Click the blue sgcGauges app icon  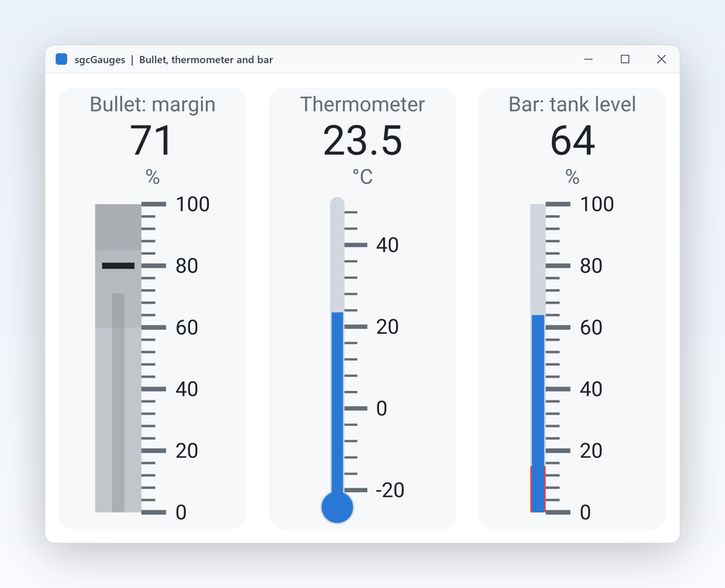tap(61, 59)
